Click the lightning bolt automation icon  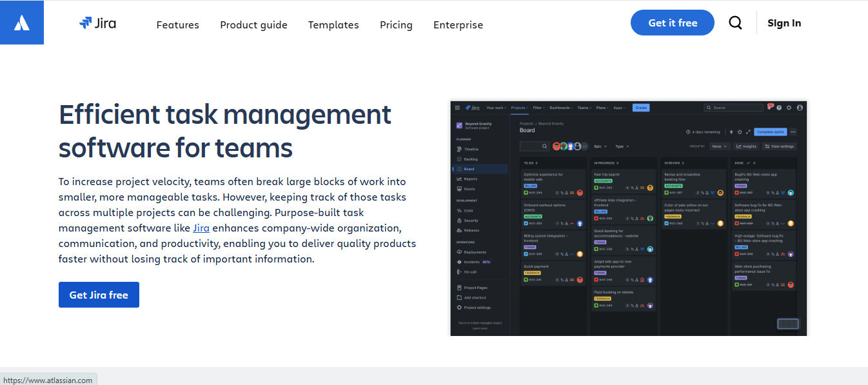pos(731,132)
